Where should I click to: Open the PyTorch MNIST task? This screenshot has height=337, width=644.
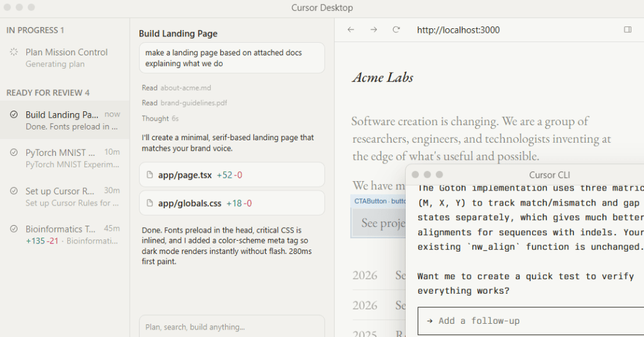click(65, 158)
